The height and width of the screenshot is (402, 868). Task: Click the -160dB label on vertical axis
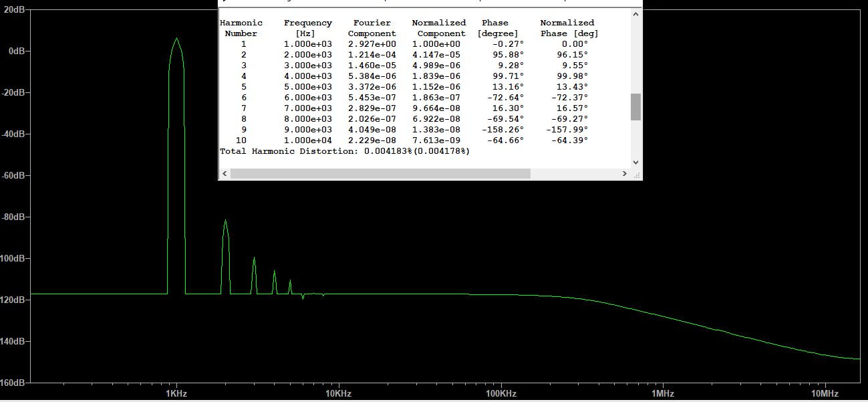coord(12,383)
